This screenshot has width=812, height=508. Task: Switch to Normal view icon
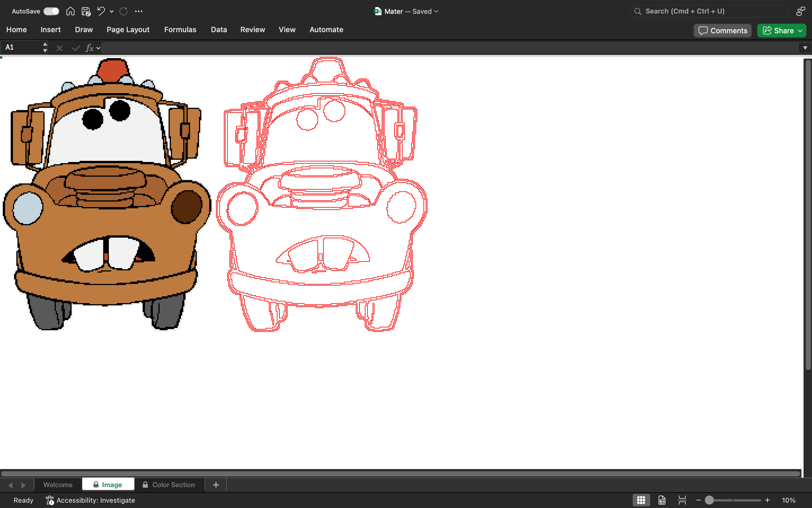coord(641,500)
